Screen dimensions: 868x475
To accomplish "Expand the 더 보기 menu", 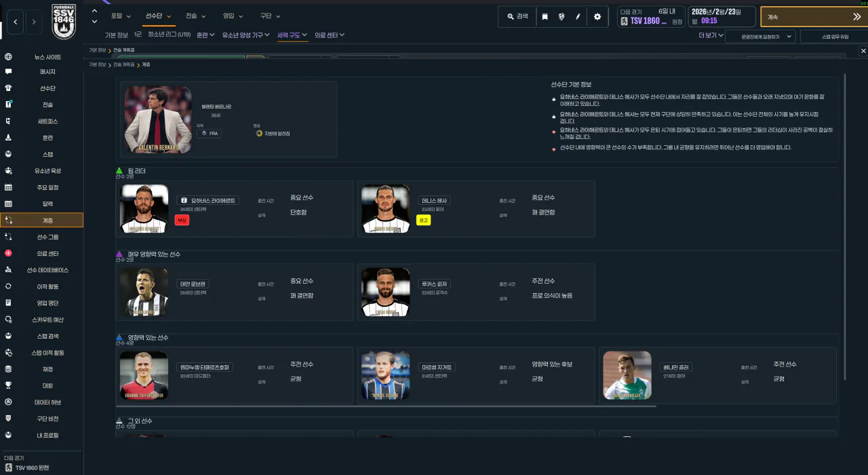I will pyautogui.click(x=711, y=35).
